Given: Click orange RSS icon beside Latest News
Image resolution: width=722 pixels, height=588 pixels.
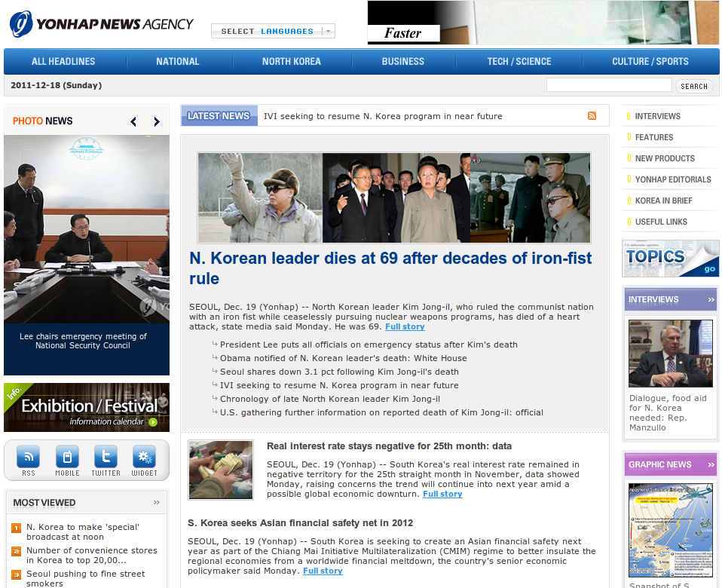Looking at the screenshot, I should [x=592, y=116].
